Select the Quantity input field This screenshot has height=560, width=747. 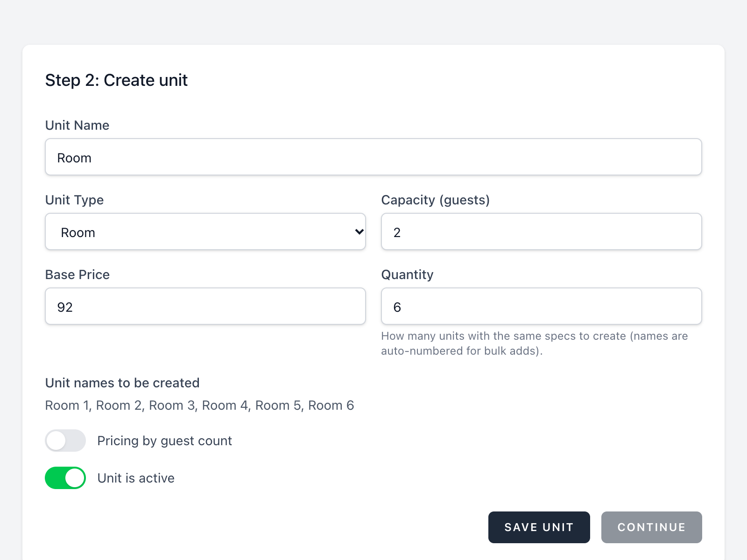[542, 306]
